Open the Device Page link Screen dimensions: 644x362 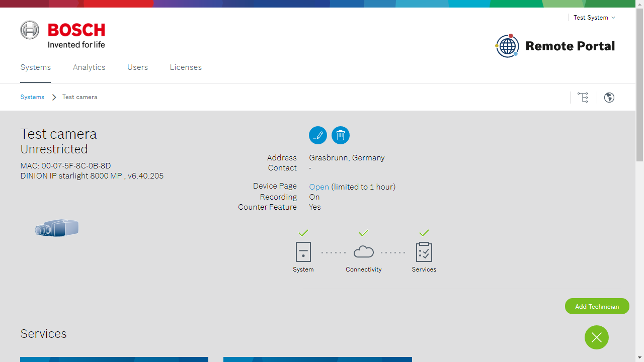click(318, 187)
